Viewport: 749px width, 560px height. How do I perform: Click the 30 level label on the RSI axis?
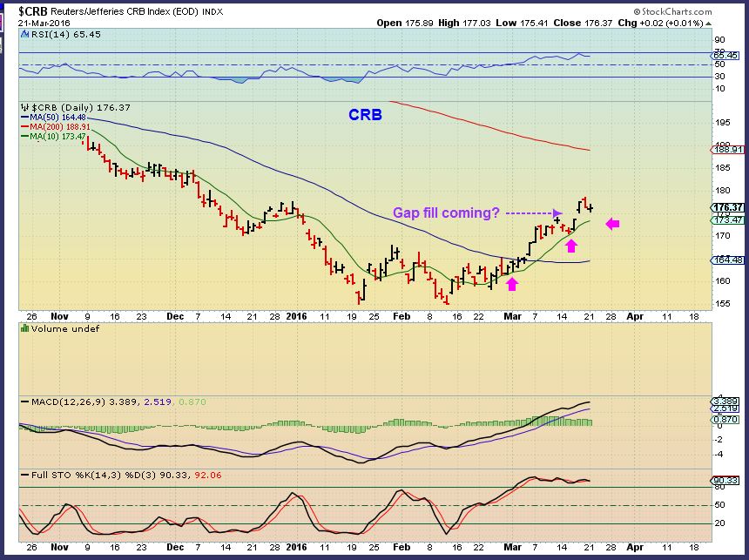(x=720, y=77)
